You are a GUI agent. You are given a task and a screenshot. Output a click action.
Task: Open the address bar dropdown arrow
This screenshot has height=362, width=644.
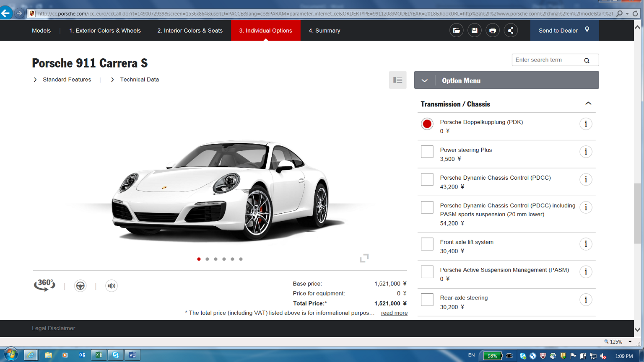[627, 14]
